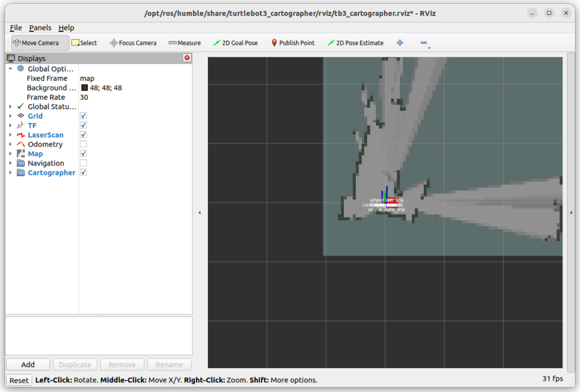Expand the Odometry display properties
Screen dimensions: 580x392
coord(10,144)
